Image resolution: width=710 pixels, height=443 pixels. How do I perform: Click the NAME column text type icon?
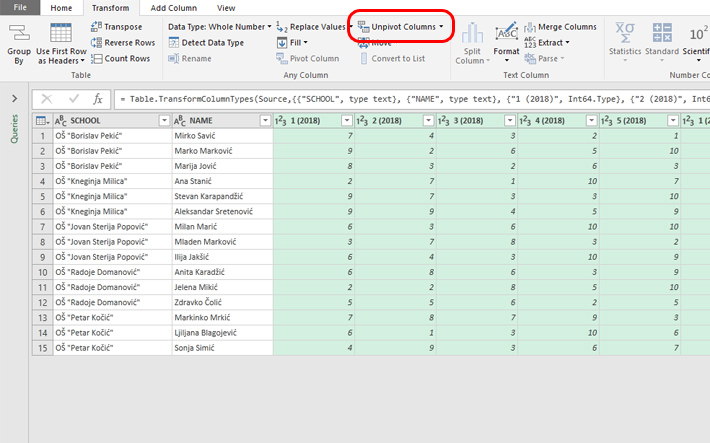tap(180, 120)
